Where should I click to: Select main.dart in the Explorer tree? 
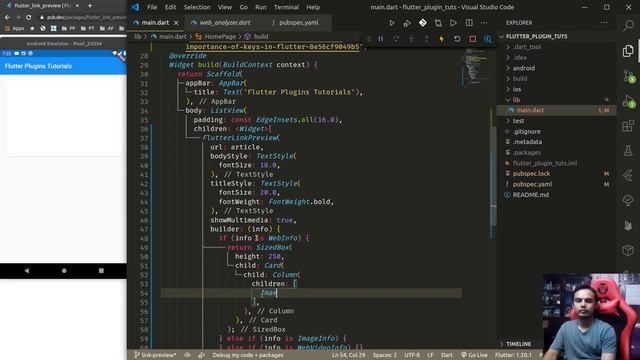[x=556, y=110]
